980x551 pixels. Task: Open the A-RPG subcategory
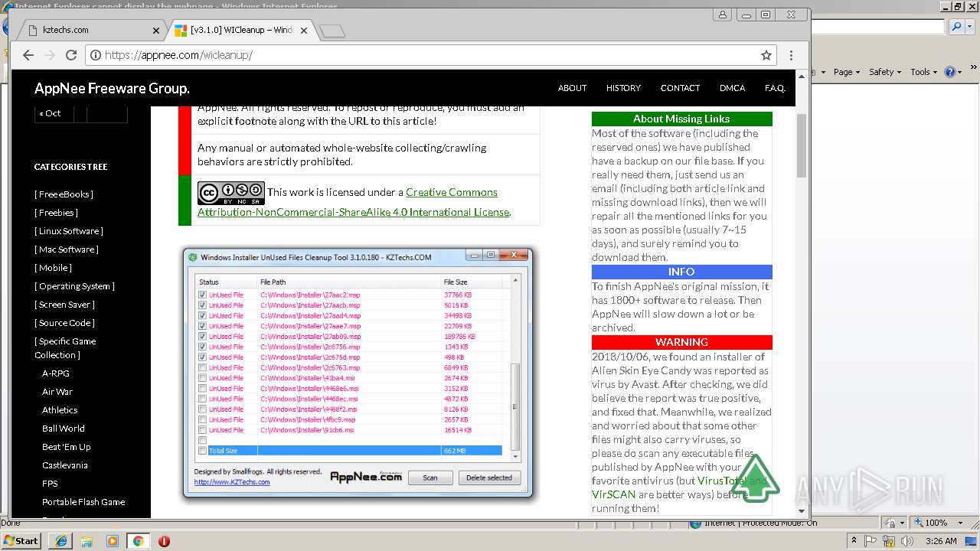coord(56,373)
